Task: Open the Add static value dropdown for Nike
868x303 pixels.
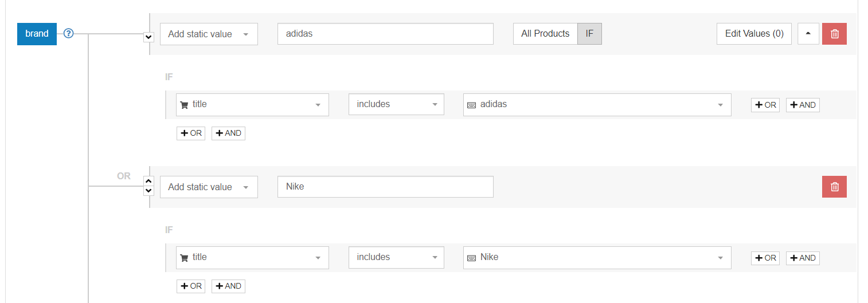Action: click(209, 187)
